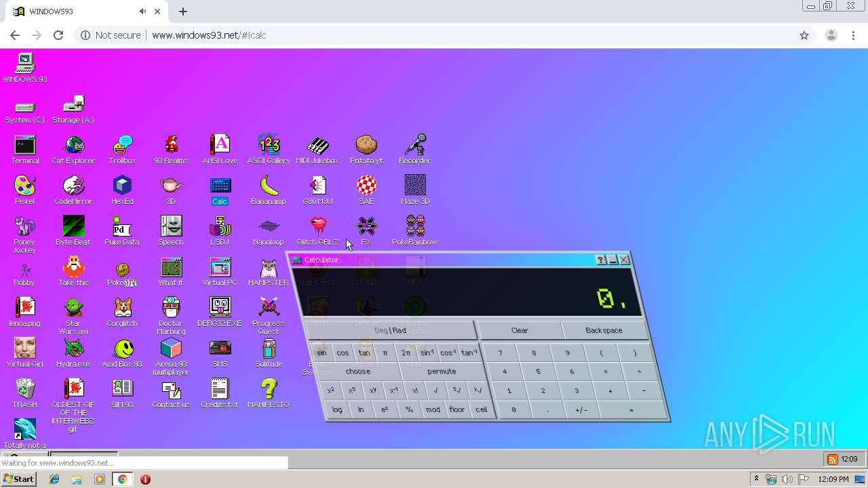Open Chrome profile avatar button
This screenshot has width=868, height=488.
pos(831,35)
